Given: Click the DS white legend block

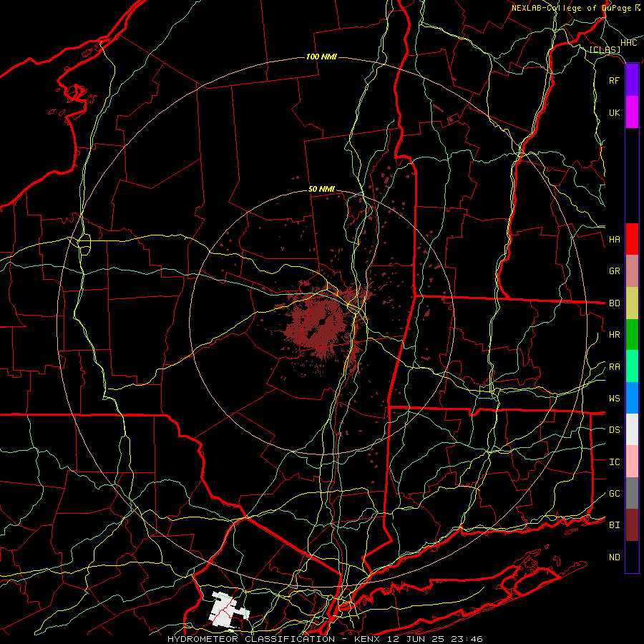Looking at the screenshot, I should click(632, 429).
